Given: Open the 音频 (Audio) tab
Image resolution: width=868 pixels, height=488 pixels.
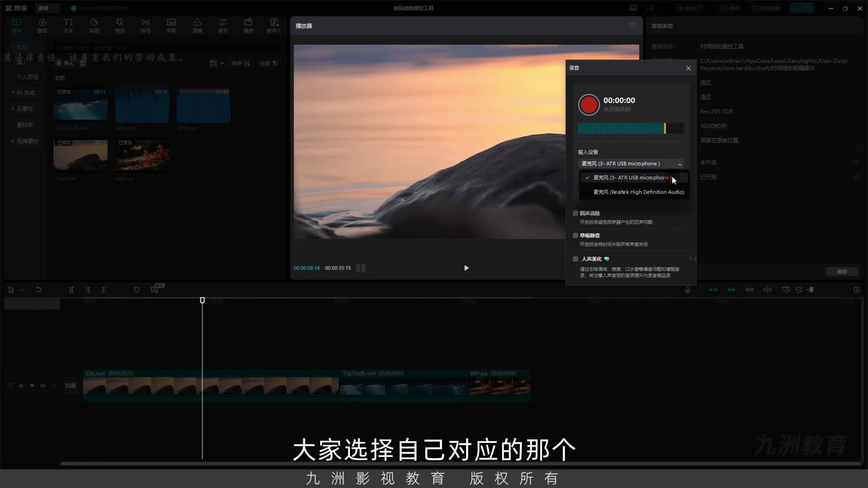Looking at the screenshot, I should (x=42, y=26).
